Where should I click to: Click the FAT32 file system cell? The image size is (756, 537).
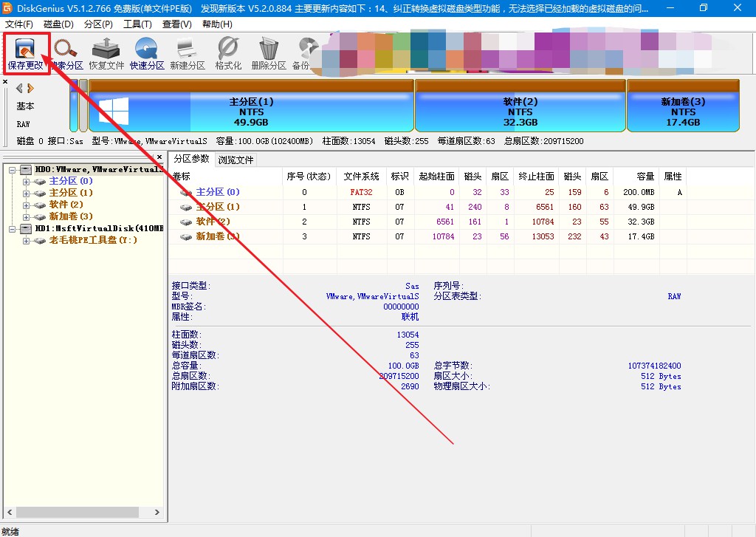(362, 192)
